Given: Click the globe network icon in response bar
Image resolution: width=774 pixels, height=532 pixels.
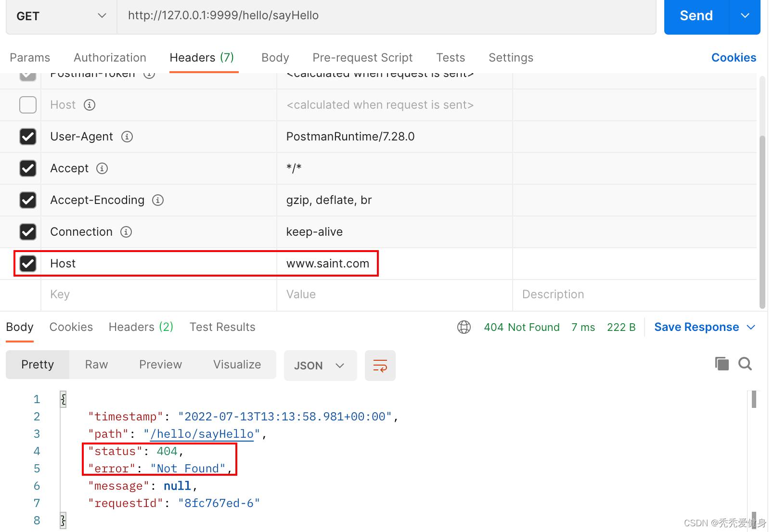Looking at the screenshot, I should (x=464, y=327).
